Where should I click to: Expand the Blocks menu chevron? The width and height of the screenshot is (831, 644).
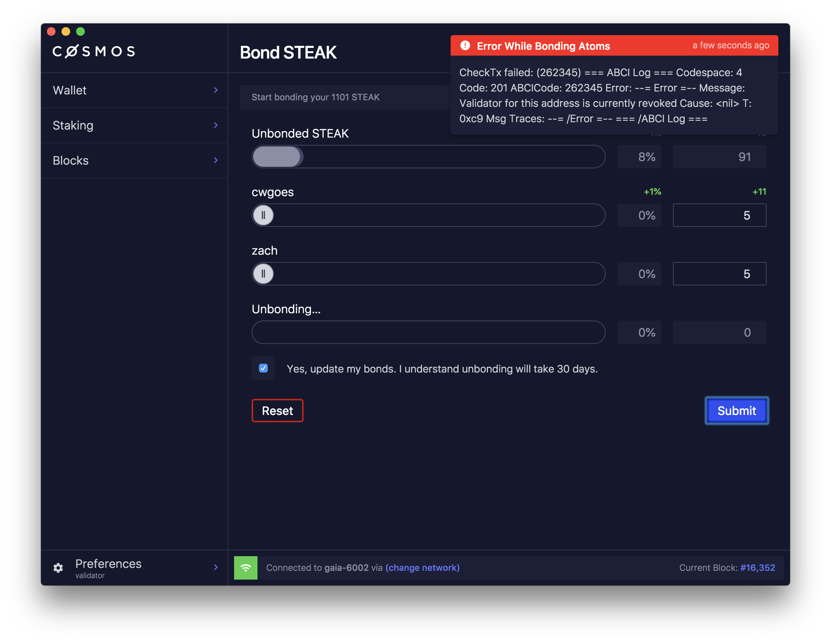click(216, 160)
